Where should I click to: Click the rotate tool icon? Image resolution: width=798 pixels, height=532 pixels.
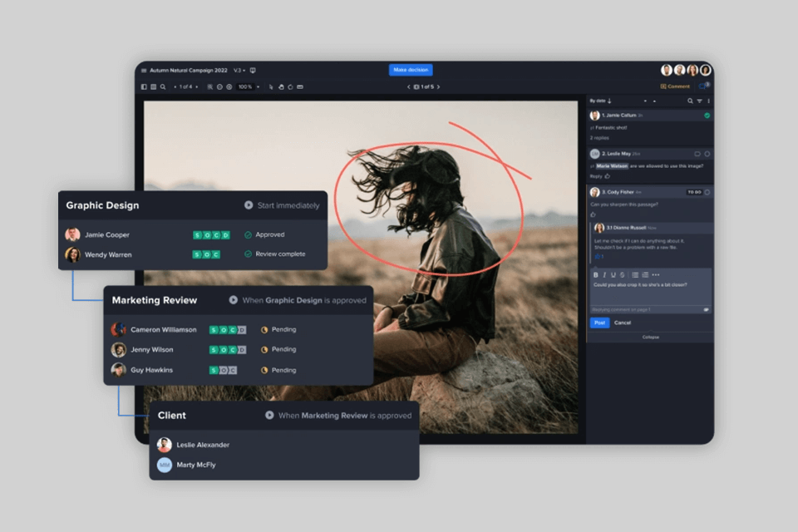pos(291,86)
